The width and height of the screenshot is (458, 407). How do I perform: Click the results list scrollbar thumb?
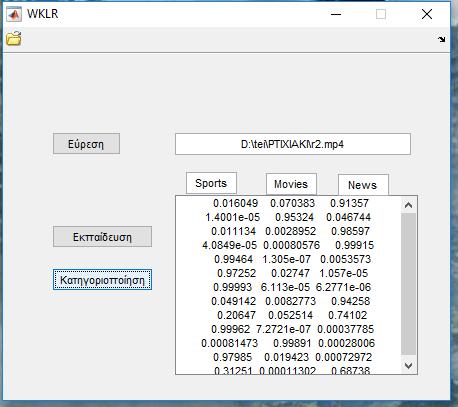[408, 284]
